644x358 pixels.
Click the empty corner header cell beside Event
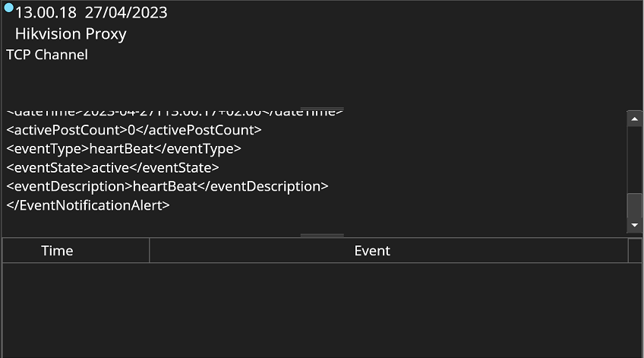[635, 251]
